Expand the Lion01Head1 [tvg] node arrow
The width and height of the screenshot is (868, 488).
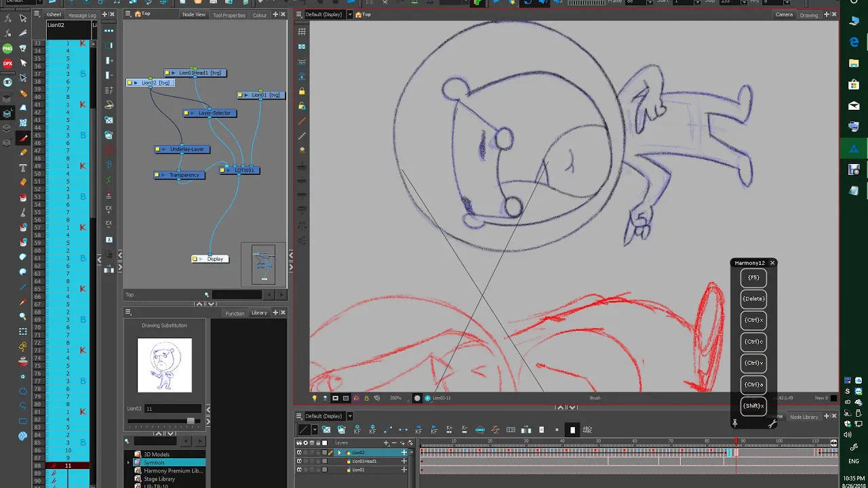click(x=174, y=73)
